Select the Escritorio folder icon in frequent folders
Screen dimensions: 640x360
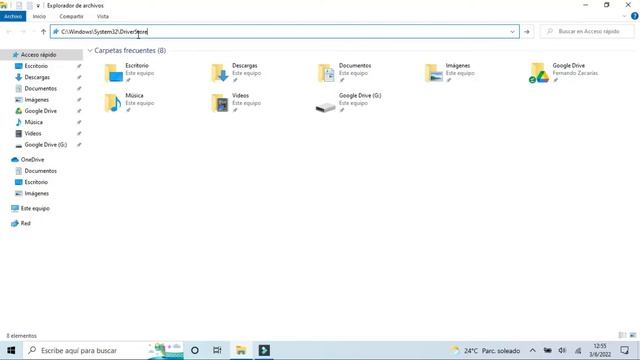(x=113, y=73)
